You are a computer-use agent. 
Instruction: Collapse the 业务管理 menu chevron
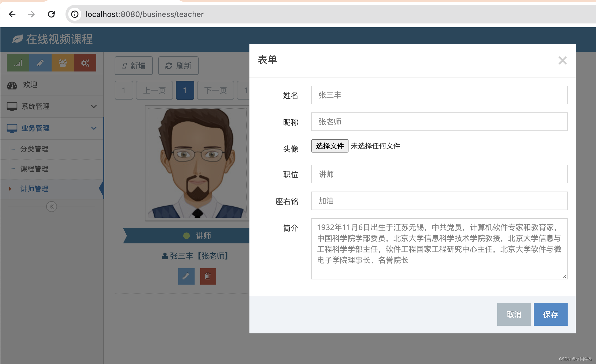pos(94,128)
